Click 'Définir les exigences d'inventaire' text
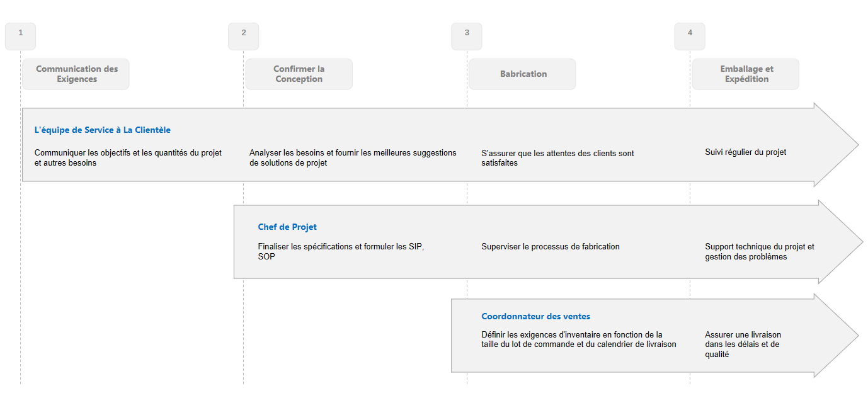The width and height of the screenshot is (868, 415). pos(578,339)
